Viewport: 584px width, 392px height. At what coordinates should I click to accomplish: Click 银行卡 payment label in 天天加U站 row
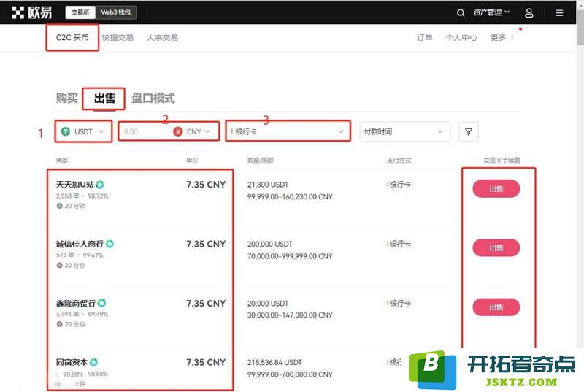click(x=399, y=184)
